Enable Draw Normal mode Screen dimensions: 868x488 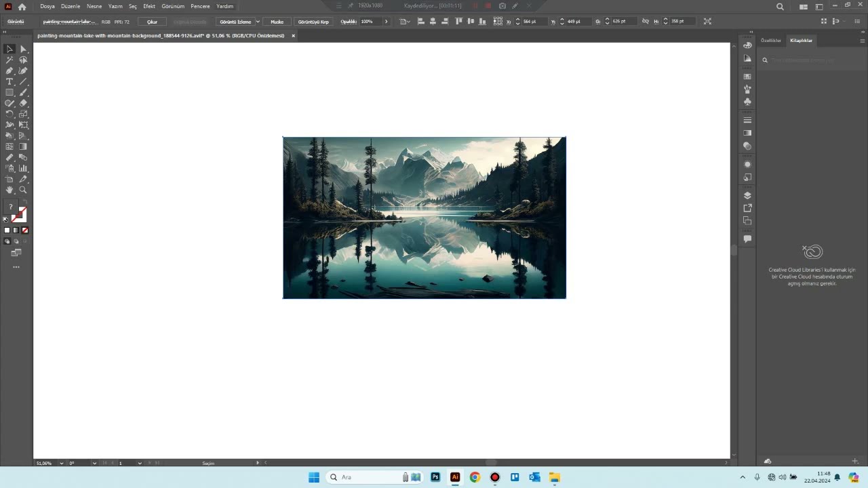[x=7, y=241]
